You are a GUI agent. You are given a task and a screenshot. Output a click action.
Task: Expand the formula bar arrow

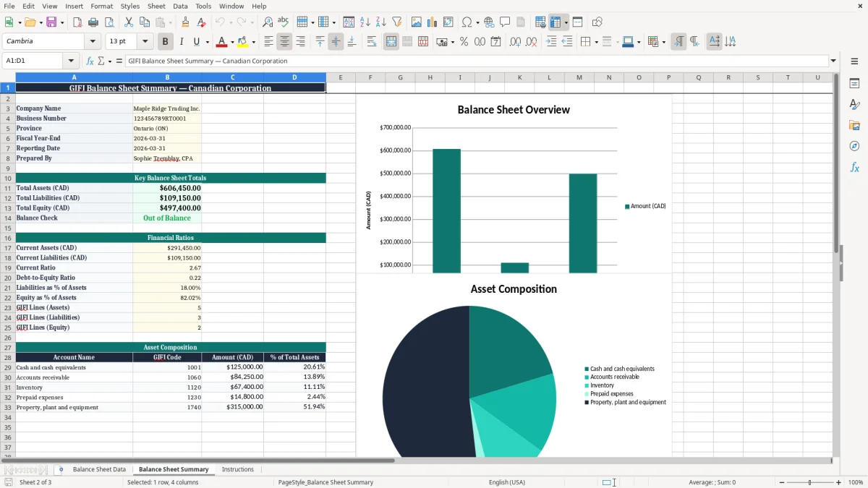pyautogui.click(x=833, y=61)
